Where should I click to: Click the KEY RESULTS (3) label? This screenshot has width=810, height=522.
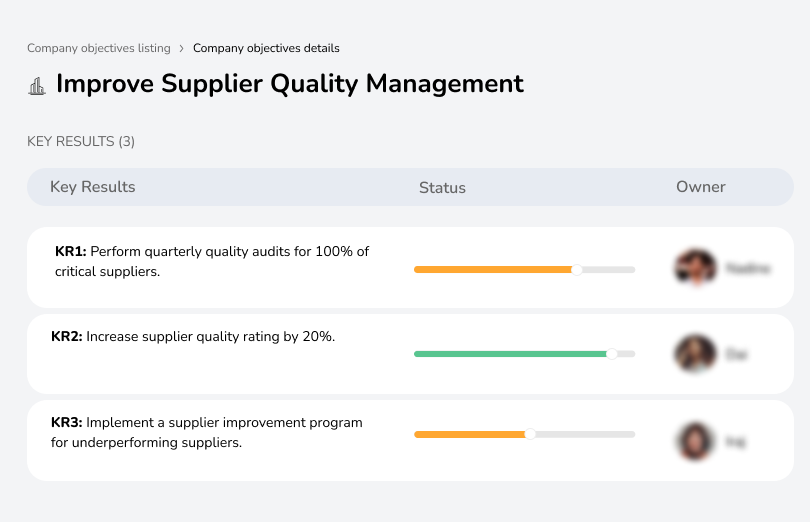81,142
